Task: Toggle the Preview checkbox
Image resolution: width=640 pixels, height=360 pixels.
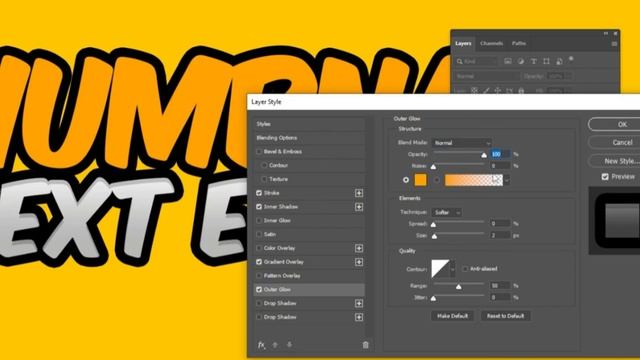Action: (x=605, y=177)
